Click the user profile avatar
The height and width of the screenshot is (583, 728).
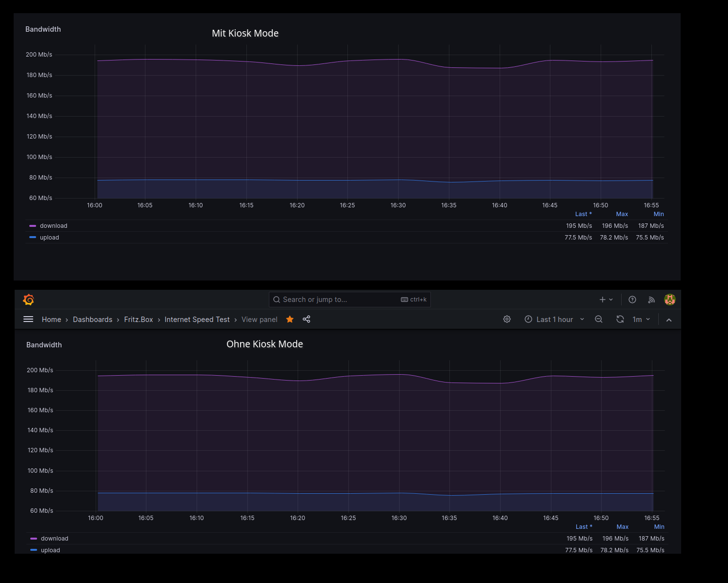(x=670, y=300)
